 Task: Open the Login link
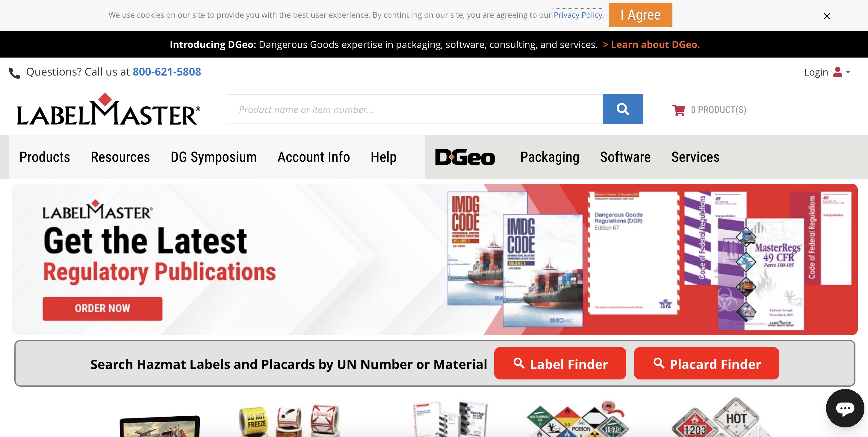816,72
